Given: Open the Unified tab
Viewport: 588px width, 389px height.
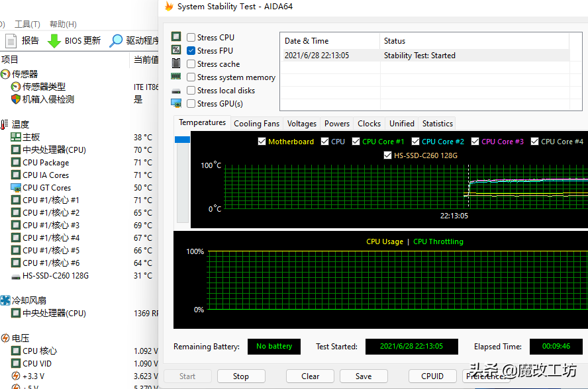Looking at the screenshot, I should 402,124.
